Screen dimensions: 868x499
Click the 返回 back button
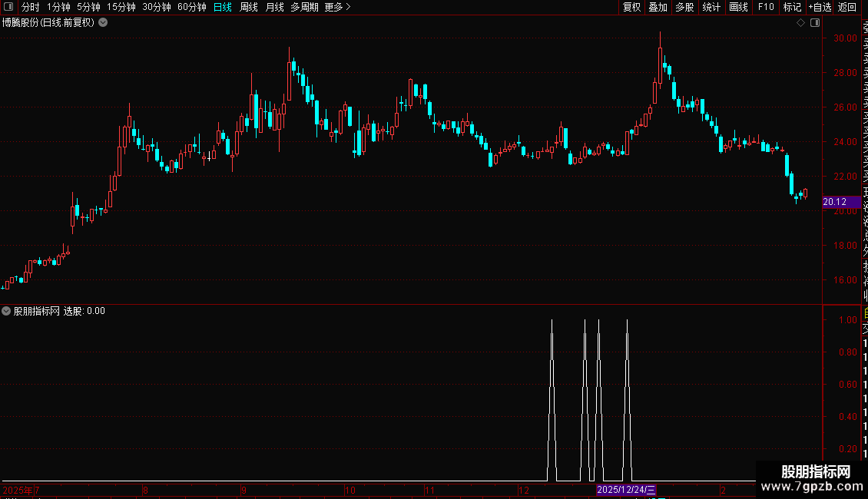coord(847,7)
